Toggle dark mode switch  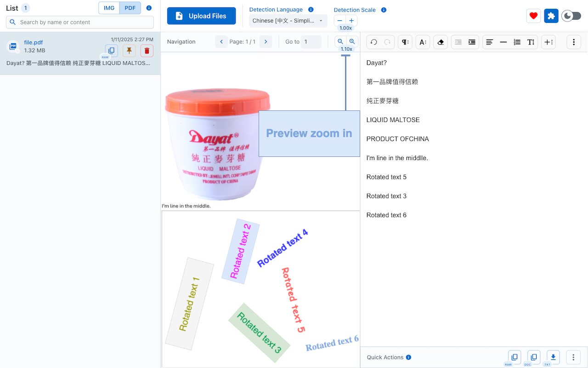tap(572, 16)
